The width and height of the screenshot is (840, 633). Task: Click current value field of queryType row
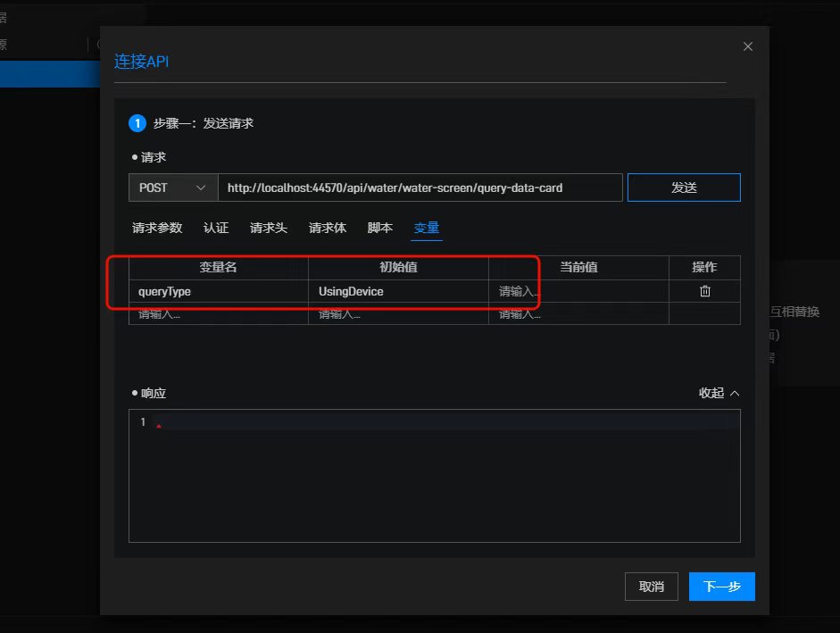578,291
